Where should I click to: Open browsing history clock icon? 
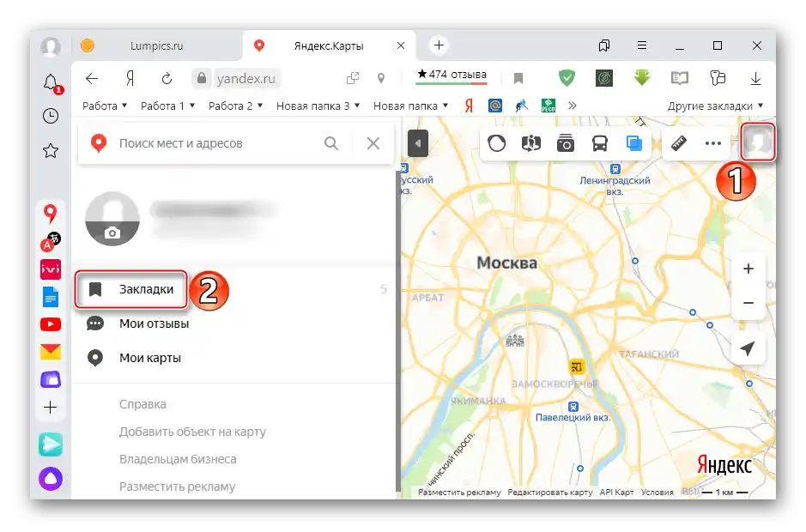[x=51, y=116]
